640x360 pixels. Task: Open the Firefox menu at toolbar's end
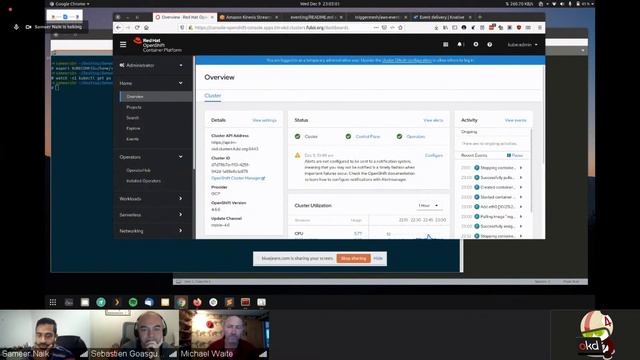coord(540,27)
